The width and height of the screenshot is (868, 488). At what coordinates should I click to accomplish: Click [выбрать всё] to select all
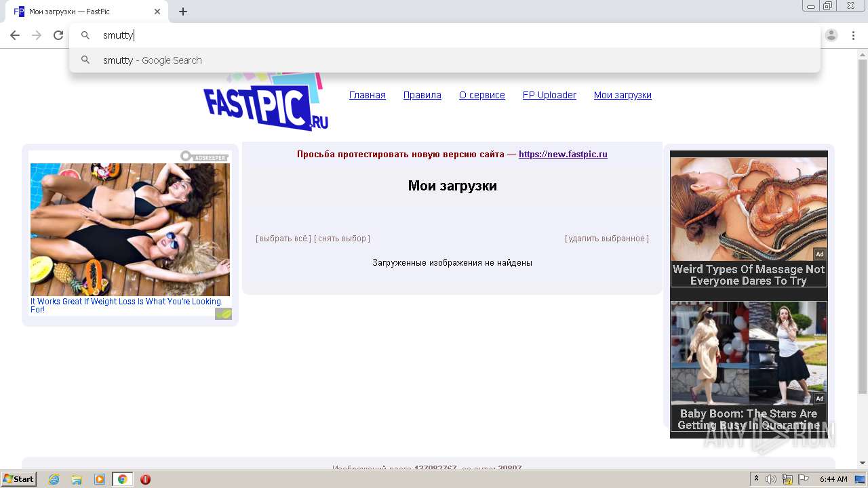click(283, 239)
